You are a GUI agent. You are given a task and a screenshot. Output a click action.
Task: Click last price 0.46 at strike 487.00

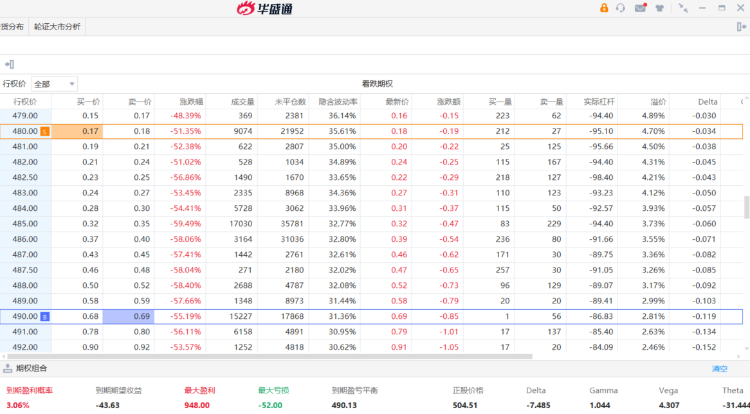pyautogui.click(x=399, y=255)
